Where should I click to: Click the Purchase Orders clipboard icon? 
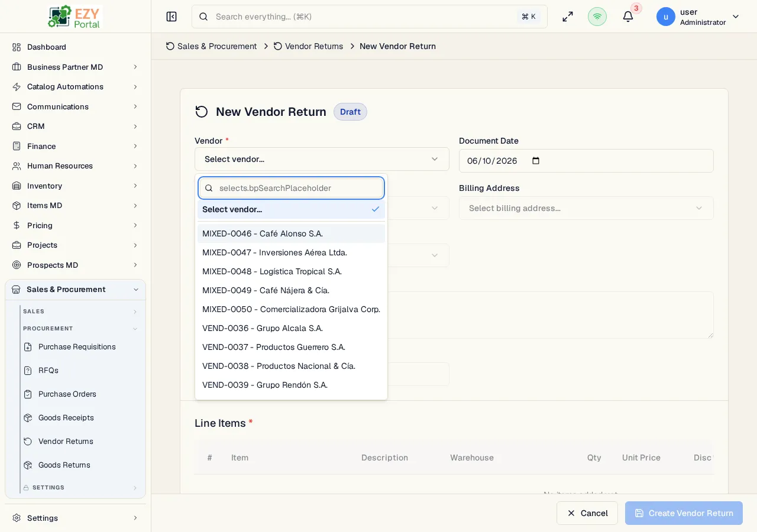point(28,394)
